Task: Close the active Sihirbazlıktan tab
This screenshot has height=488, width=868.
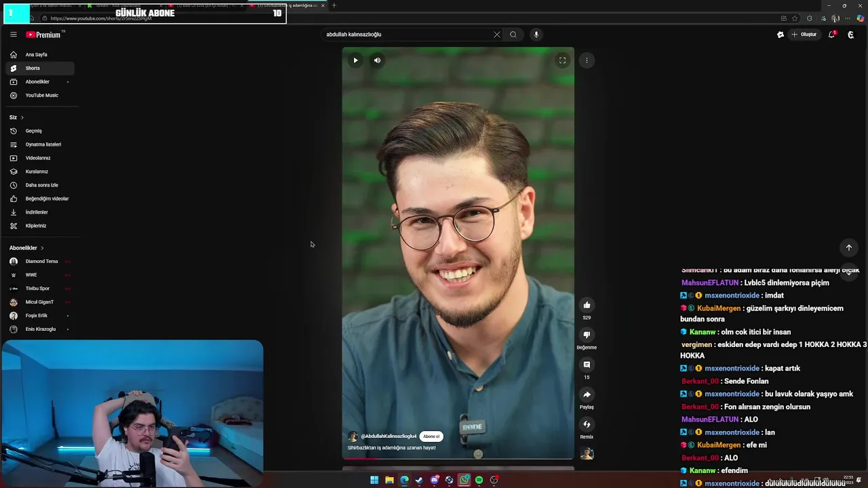Action: coord(323,5)
